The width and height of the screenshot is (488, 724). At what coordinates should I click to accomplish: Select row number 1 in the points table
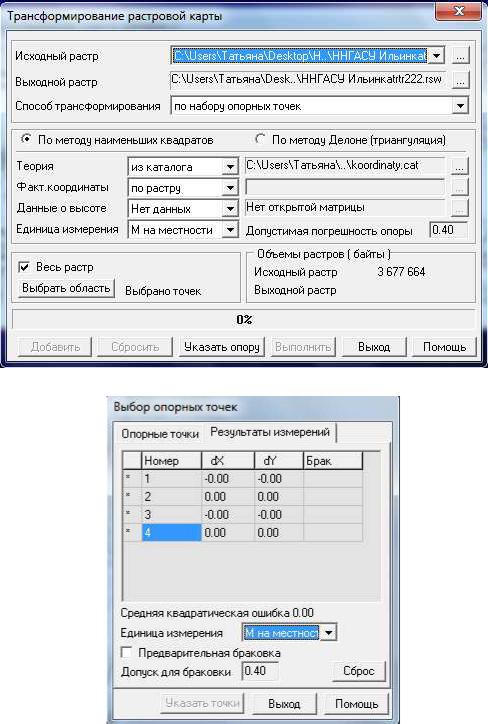pyautogui.click(x=243, y=478)
